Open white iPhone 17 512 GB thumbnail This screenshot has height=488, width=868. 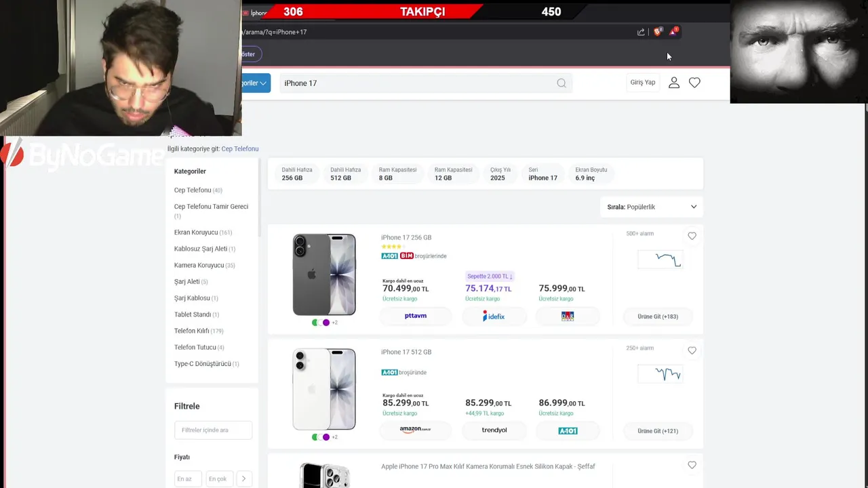pos(324,389)
